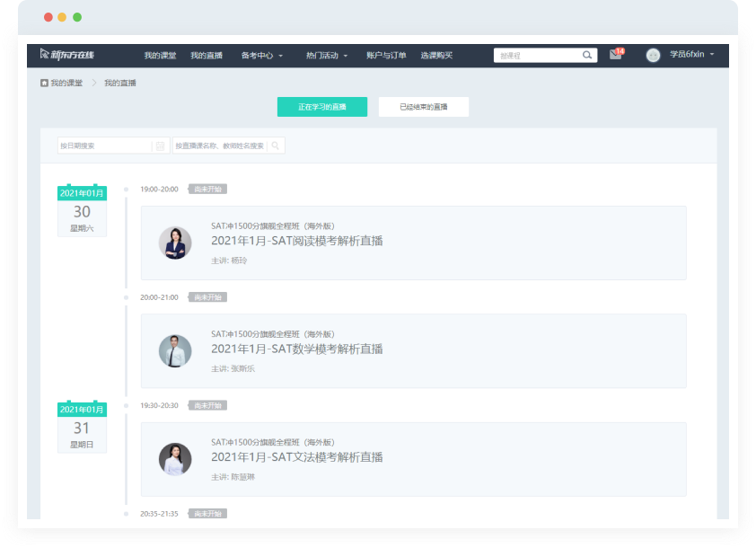Open the calendar date picker icon
Viewport: 756px width, 548px height.
[x=160, y=146]
